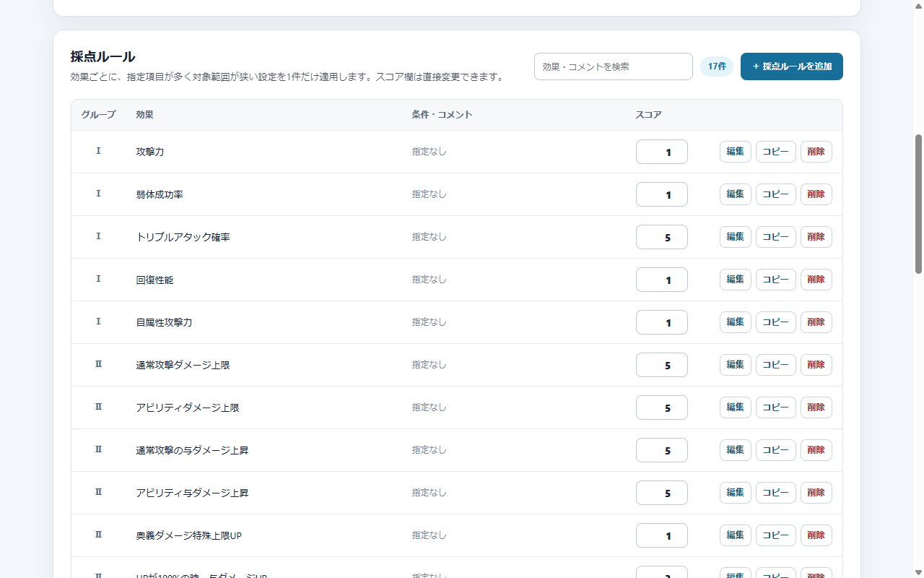Delete the 回復性能 rule
Viewport: 924px width, 578px height.
pos(816,280)
